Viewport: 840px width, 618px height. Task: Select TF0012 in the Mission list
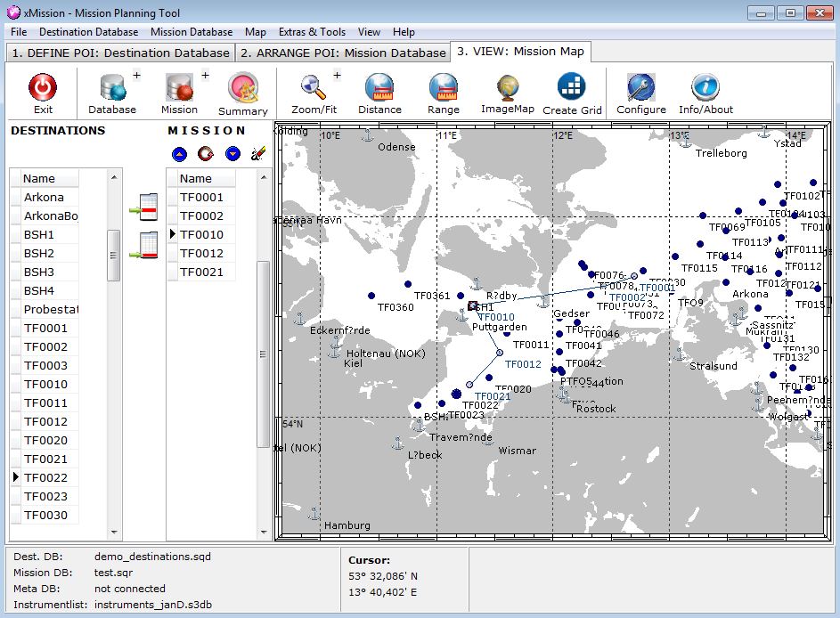tap(201, 254)
